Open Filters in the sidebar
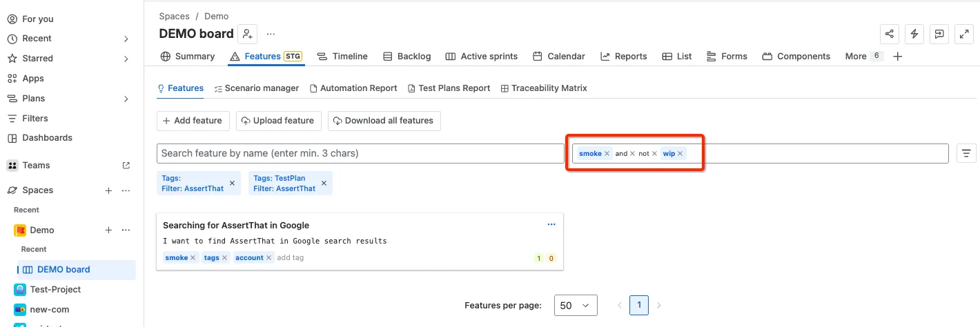 point(28,119)
